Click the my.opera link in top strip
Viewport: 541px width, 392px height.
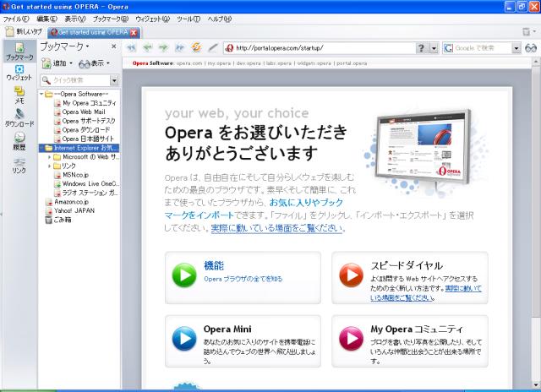click(x=220, y=63)
